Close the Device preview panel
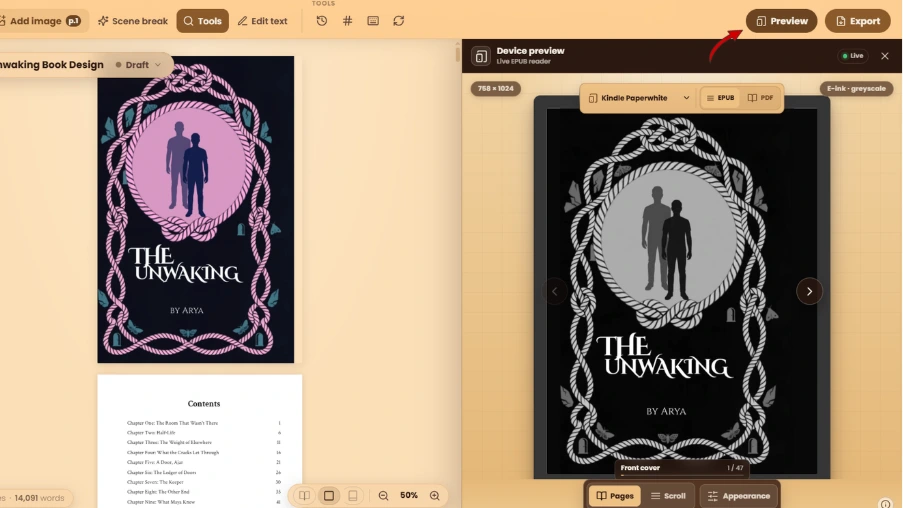Viewport: 903px width, 508px height. pyautogui.click(x=885, y=56)
